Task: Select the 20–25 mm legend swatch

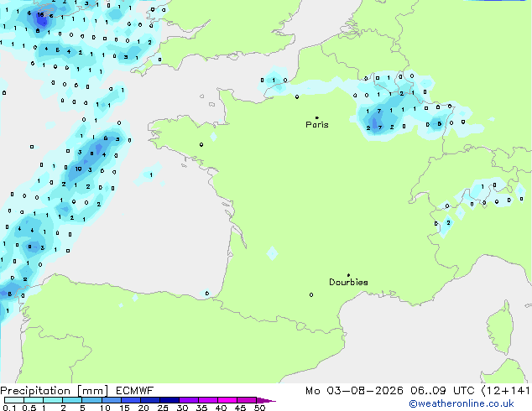Action: pyautogui.click(x=149, y=400)
